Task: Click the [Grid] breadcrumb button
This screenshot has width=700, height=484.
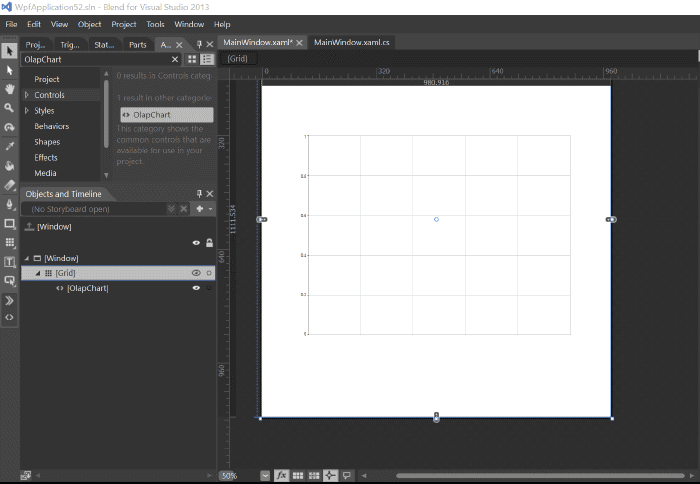Action: [x=237, y=58]
